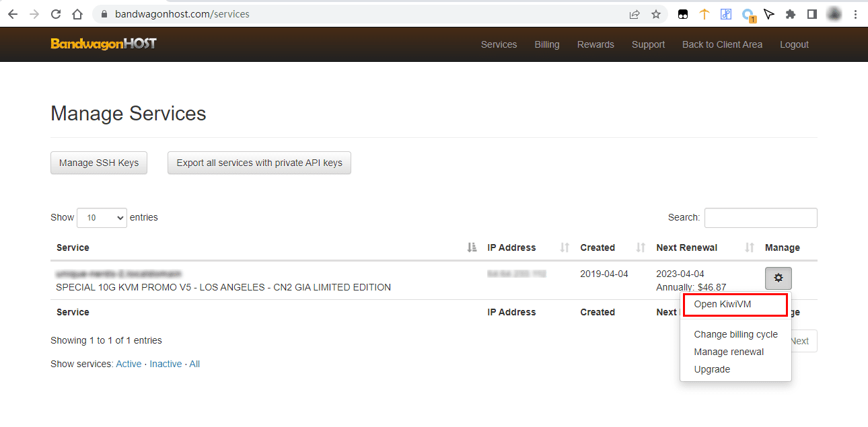Expand the Show entries count dropdown

click(102, 218)
